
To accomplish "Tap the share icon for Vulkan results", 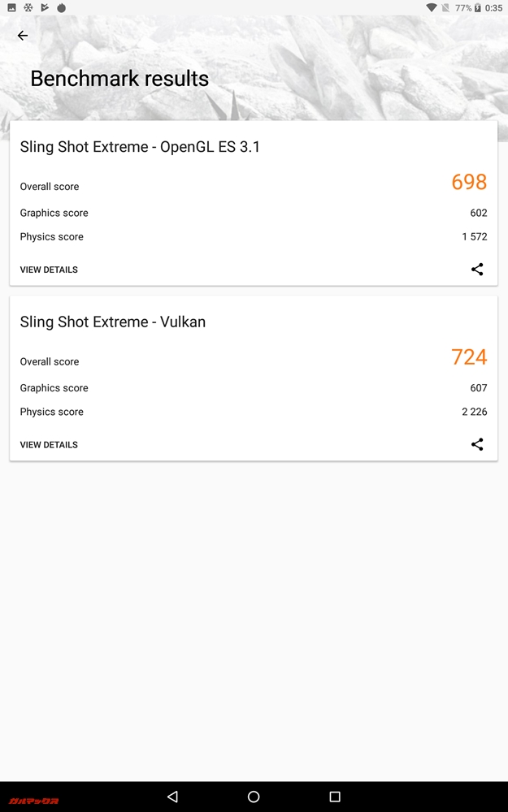I will [477, 444].
